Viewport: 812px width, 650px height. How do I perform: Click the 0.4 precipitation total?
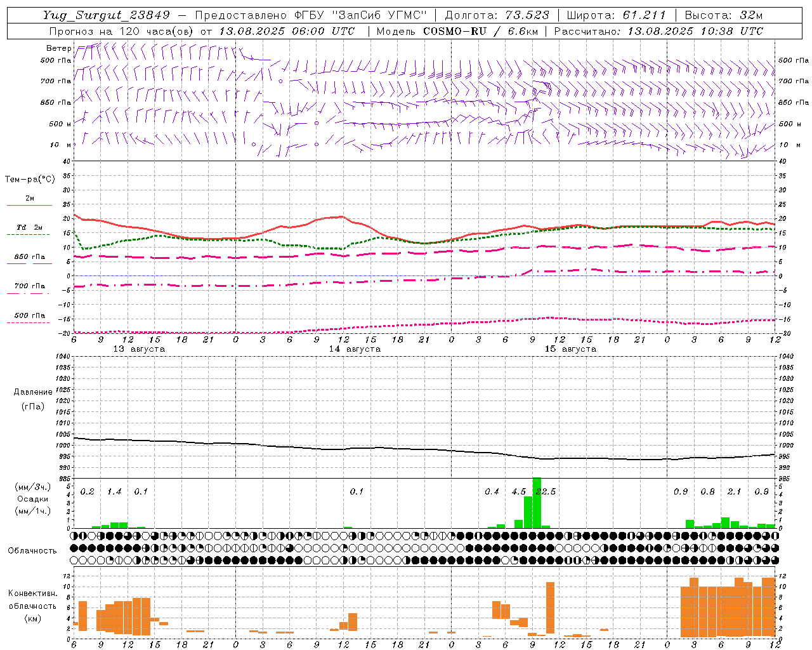point(492,492)
